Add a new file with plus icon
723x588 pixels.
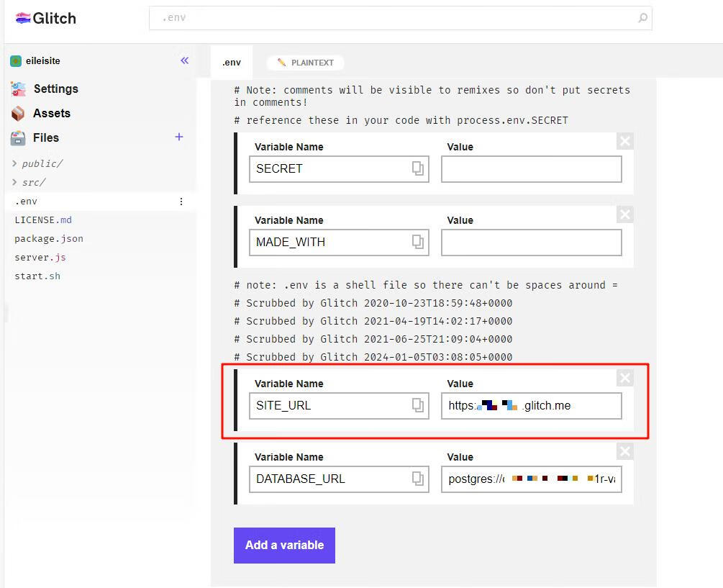pos(179,137)
